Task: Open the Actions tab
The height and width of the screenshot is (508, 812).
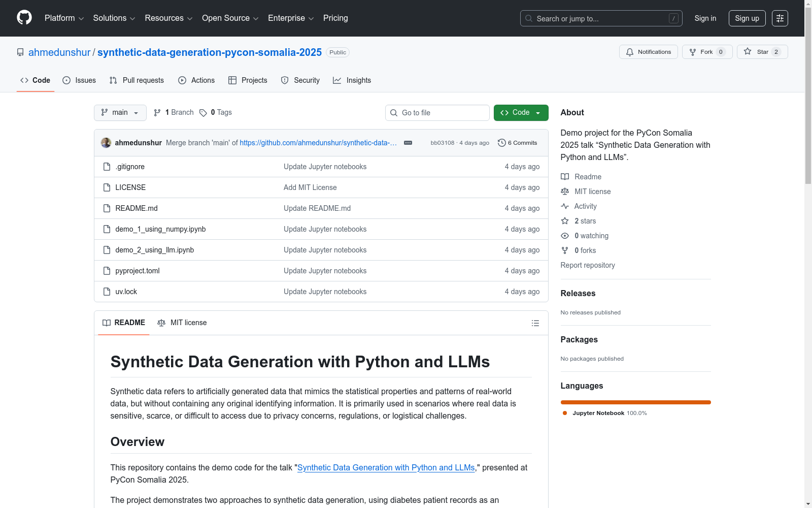Action: click(x=196, y=80)
